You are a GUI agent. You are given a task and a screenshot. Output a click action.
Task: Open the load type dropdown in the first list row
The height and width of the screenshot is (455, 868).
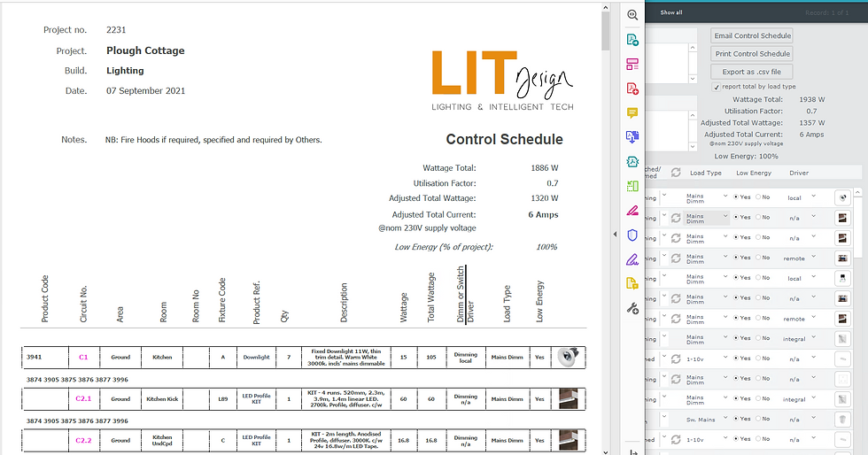725,197
